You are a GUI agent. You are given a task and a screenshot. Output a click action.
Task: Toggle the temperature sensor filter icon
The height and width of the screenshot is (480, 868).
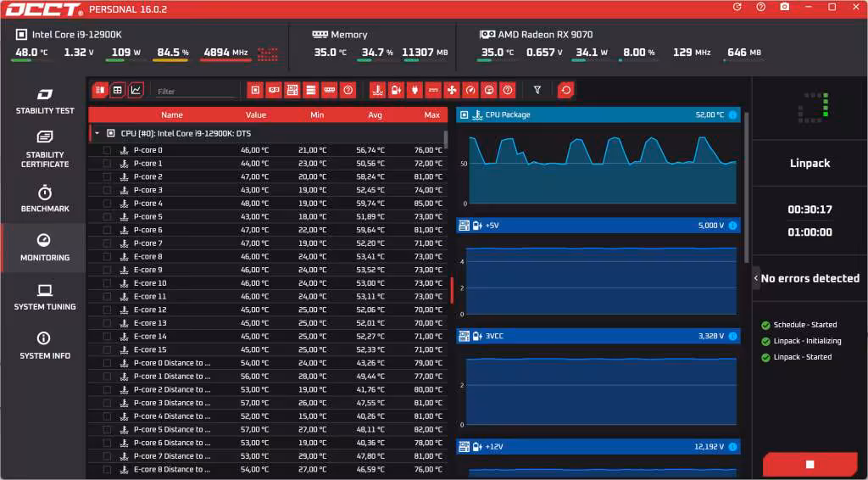point(377,90)
